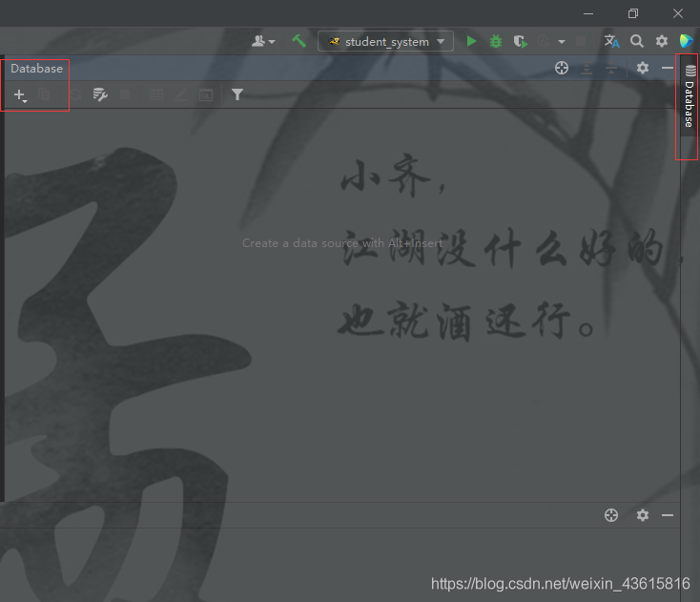700x602 pixels.
Task: Open the table editor grid icon
Action: [x=156, y=94]
